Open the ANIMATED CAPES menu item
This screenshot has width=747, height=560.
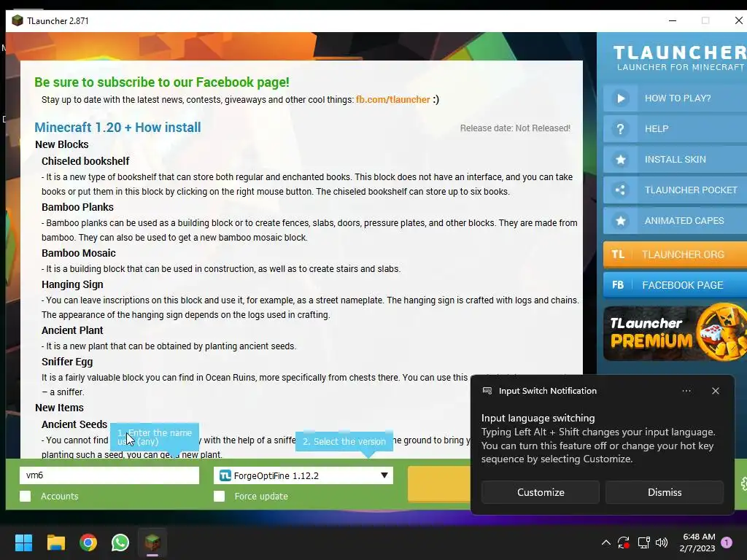675,221
